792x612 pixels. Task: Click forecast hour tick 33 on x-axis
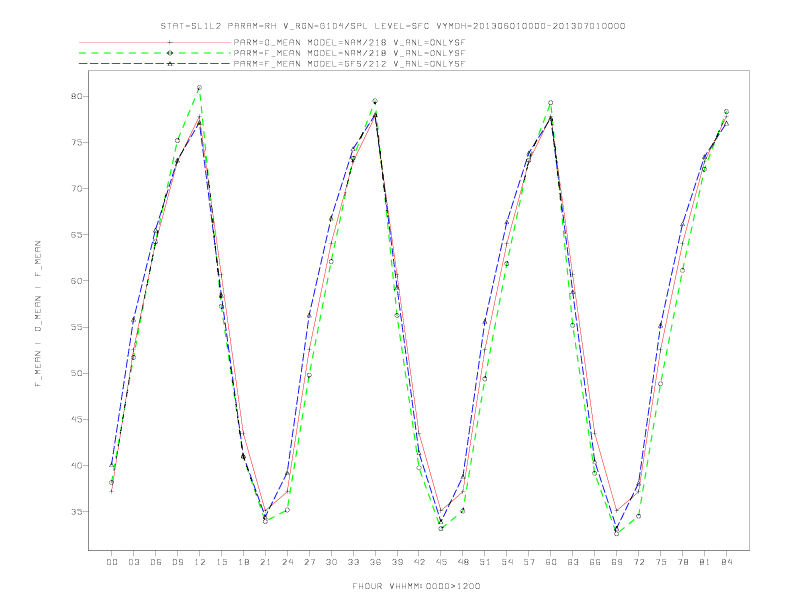(x=353, y=562)
